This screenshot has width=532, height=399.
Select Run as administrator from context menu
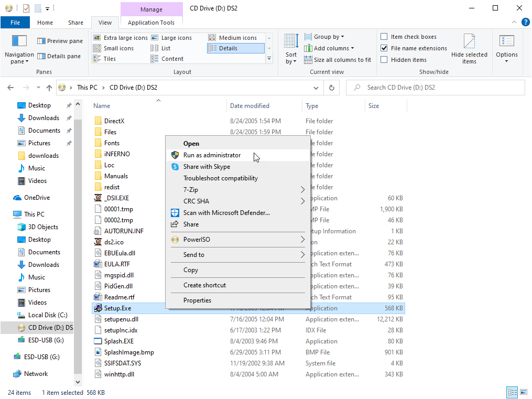[212, 155]
